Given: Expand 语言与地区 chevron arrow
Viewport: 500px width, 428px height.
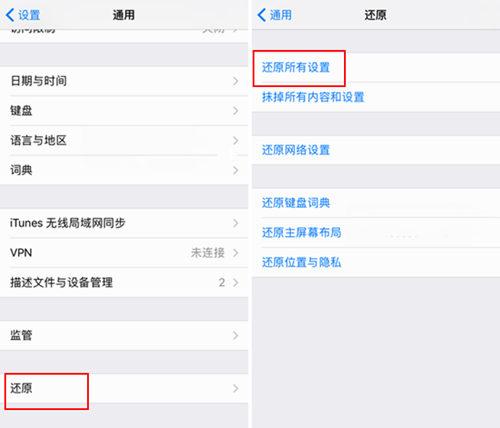Looking at the screenshot, I should 236,141.
